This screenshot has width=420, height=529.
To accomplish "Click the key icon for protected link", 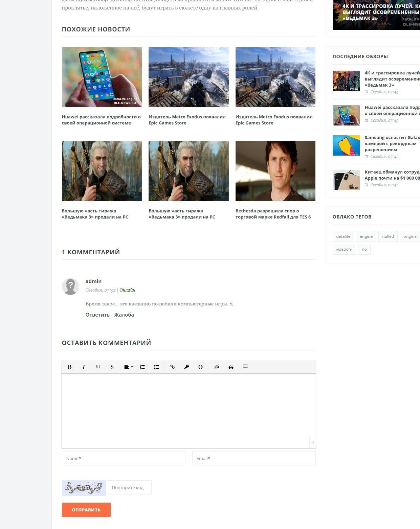I will pos(186,367).
